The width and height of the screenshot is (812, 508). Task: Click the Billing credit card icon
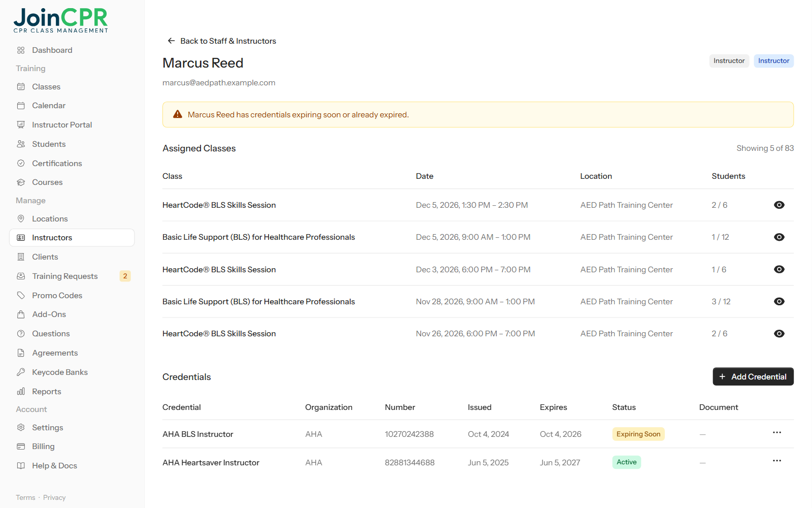pos(21,447)
